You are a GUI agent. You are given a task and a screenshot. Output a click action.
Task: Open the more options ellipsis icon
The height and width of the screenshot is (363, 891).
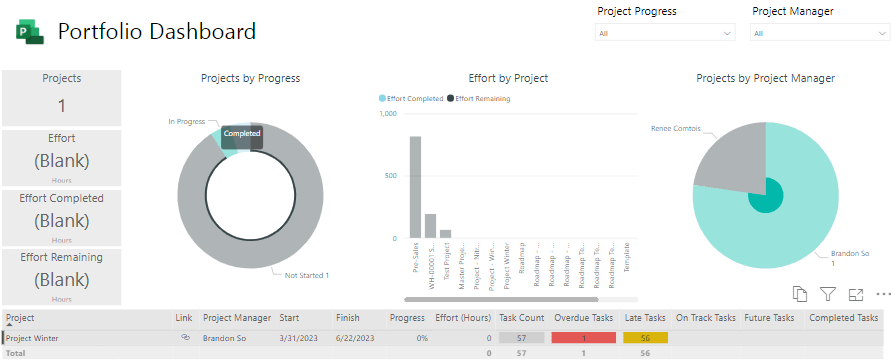point(883,294)
